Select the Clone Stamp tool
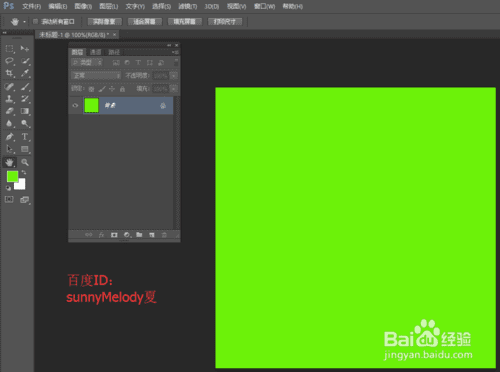The height and width of the screenshot is (372, 500). click(x=9, y=99)
